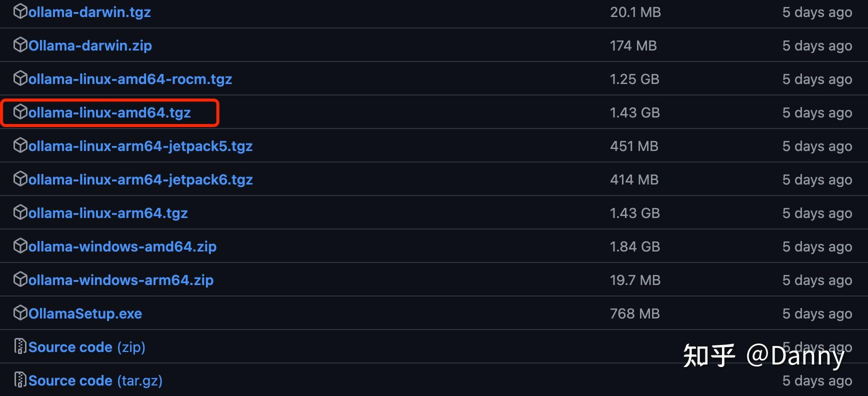
Task: Download Ollama-darwin.zip file
Action: 90,45
